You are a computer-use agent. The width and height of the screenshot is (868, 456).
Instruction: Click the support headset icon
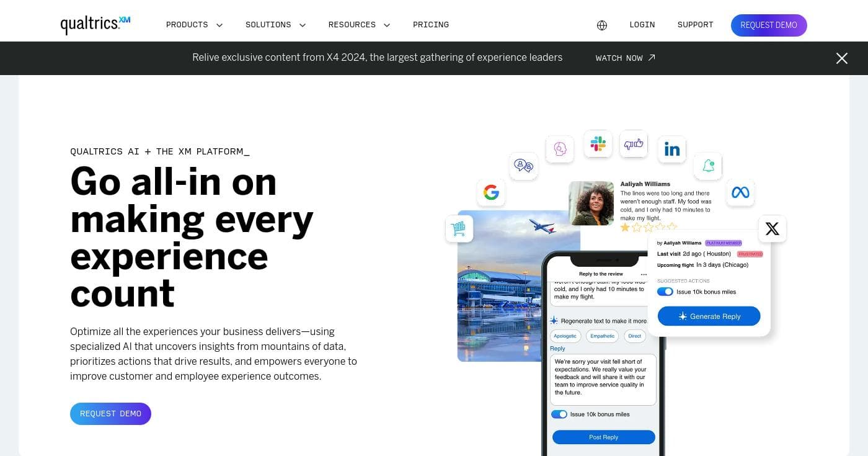click(559, 149)
